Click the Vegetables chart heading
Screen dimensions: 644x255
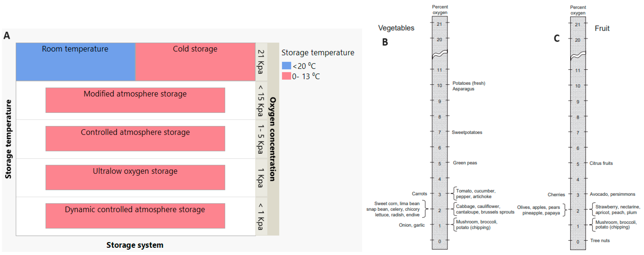396,28
